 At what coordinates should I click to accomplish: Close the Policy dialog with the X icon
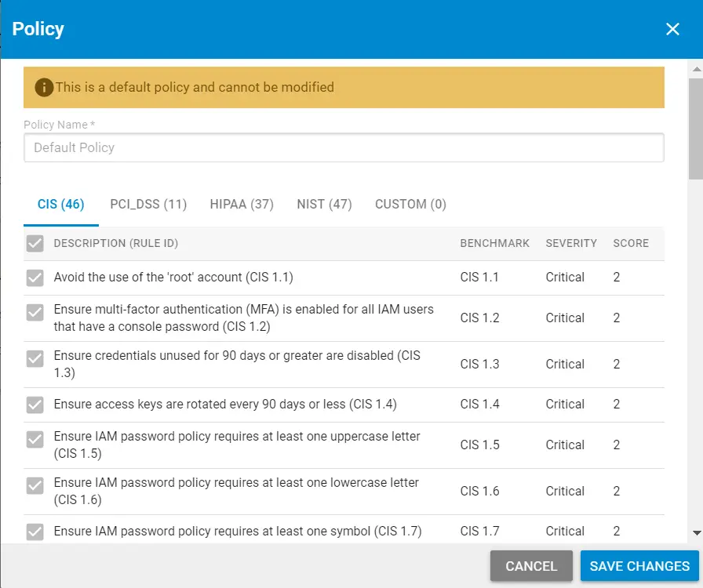pos(672,29)
